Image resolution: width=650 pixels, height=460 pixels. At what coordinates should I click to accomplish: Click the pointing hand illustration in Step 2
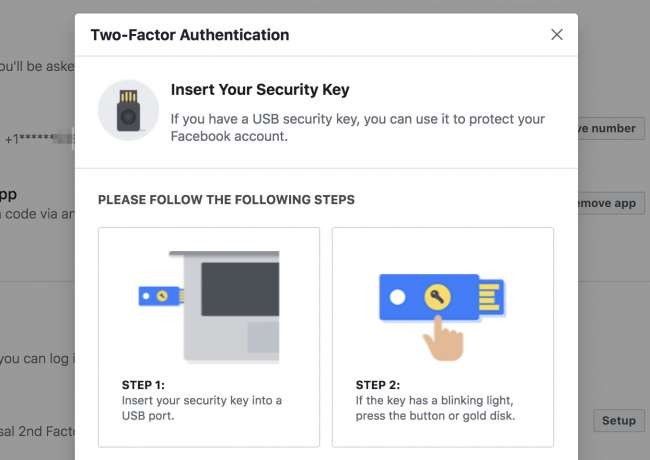443,336
